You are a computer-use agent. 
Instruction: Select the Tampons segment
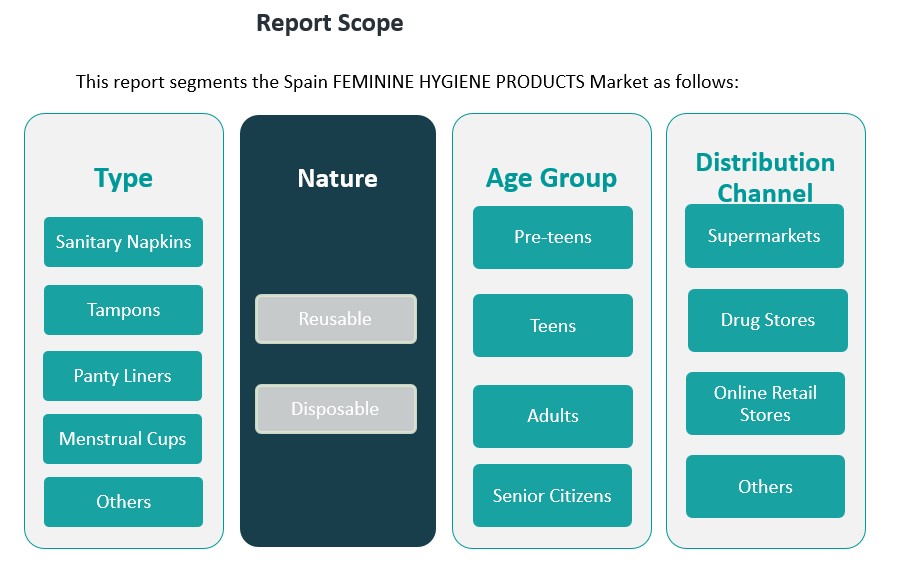pos(123,310)
